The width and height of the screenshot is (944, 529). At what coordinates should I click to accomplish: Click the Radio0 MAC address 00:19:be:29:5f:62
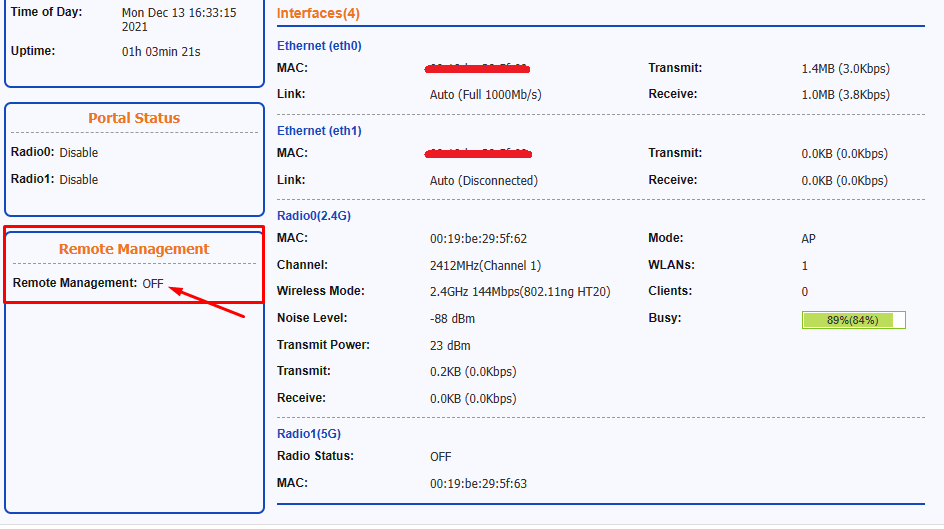coord(478,239)
